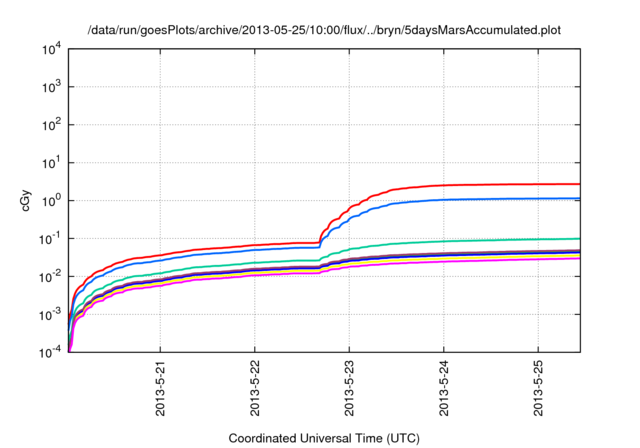
Task: Click the 2013-5-22 date label
Action: (255, 388)
